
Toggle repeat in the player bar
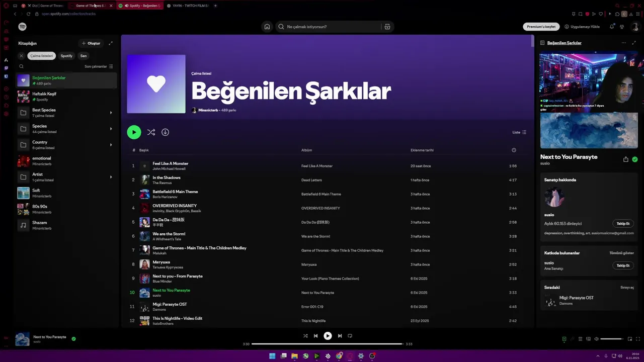pyautogui.click(x=350, y=336)
